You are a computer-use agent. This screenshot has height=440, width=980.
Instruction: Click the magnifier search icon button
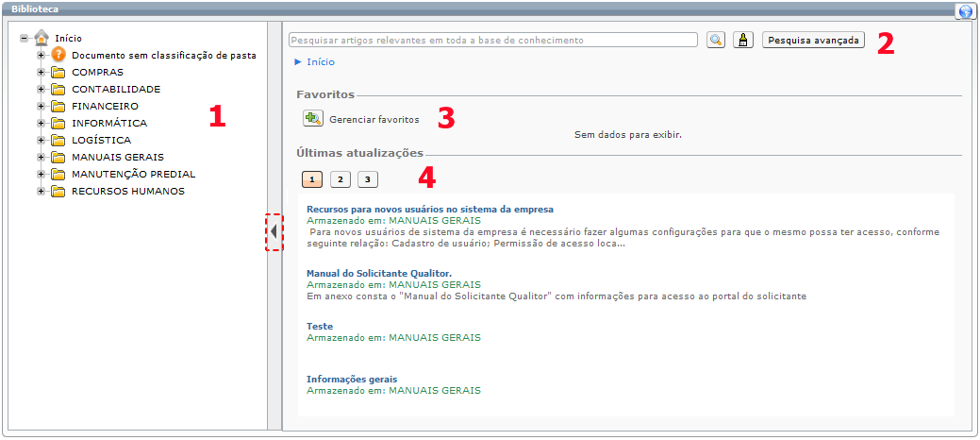[716, 40]
